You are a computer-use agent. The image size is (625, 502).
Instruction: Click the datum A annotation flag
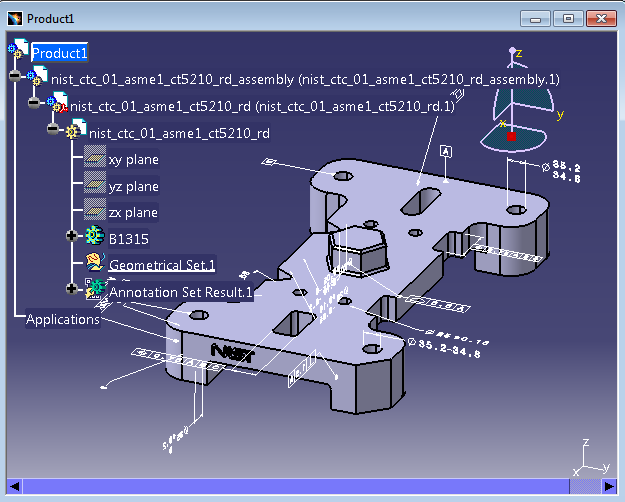(x=446, y=152)
